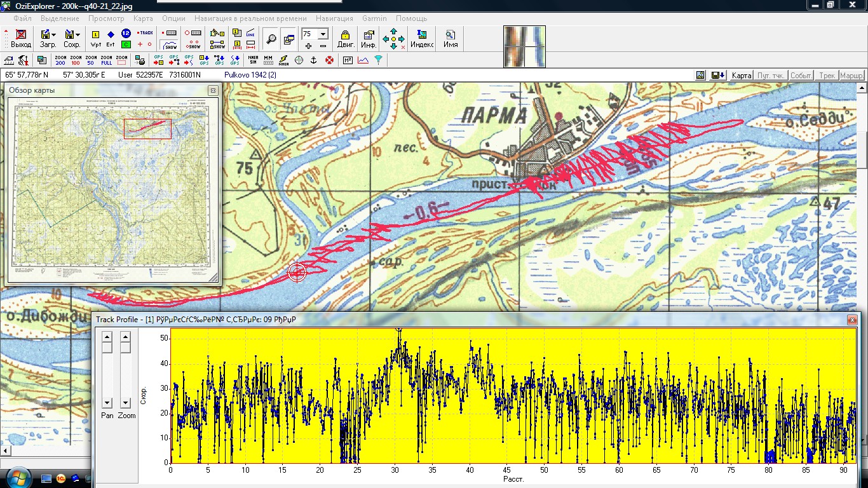Open the zoom percentage 75 dropdown
The height and width of the screenshot is (488, 868).
click(x=323, y=34)
